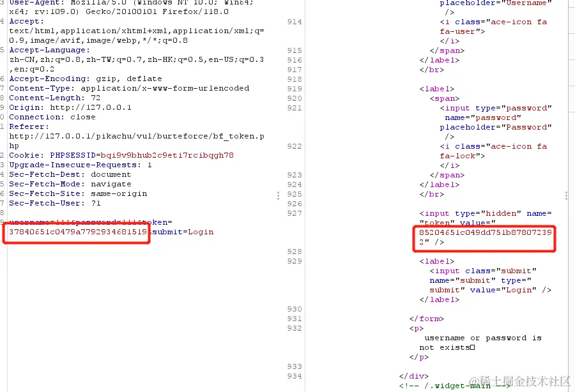Click the Referer URL containing pikachu/vul/burteforce
Screen dimensions: 575x392
137,140
